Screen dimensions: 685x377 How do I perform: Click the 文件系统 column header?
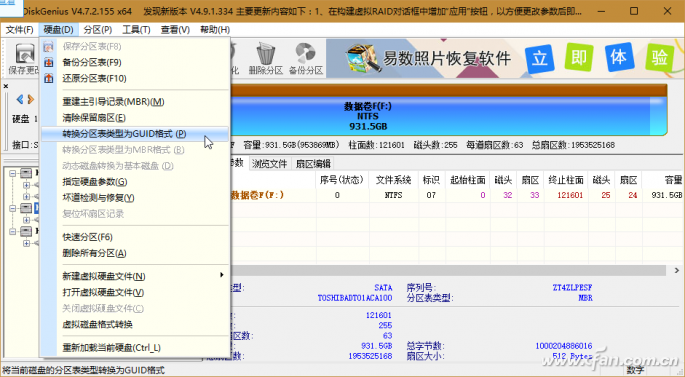[x=393, y=180]
